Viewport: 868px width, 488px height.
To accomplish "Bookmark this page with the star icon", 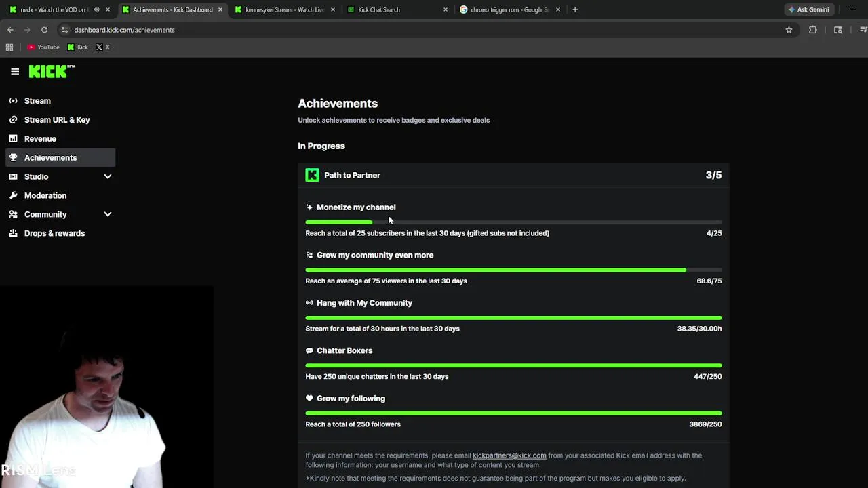I will tap(789, 30).
